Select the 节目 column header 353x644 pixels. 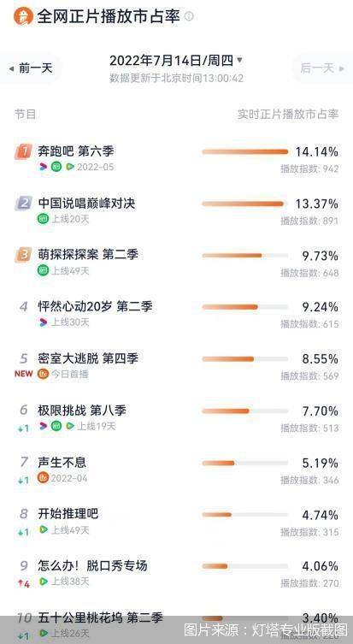[26, 115]
